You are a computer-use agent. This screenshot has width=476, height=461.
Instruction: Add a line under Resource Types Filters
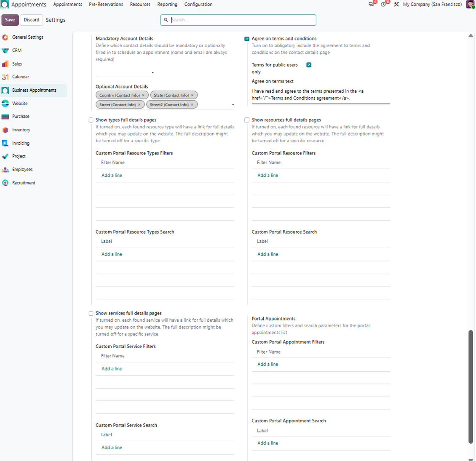point(112,176)
